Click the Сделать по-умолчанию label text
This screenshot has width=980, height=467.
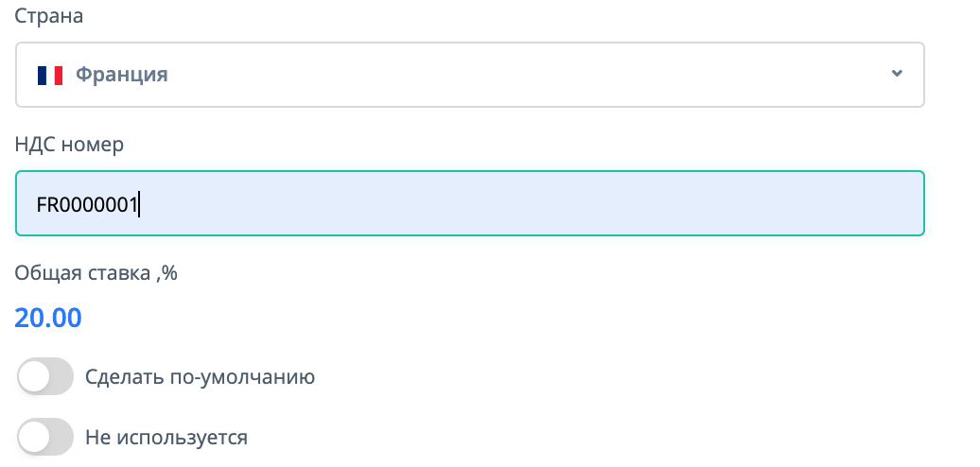click(200, 377)
